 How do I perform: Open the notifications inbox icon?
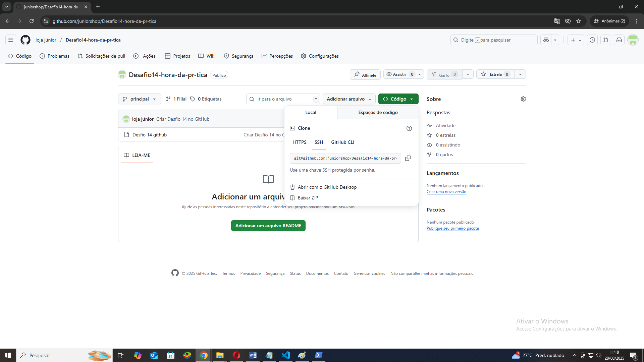tap(619, 40)
